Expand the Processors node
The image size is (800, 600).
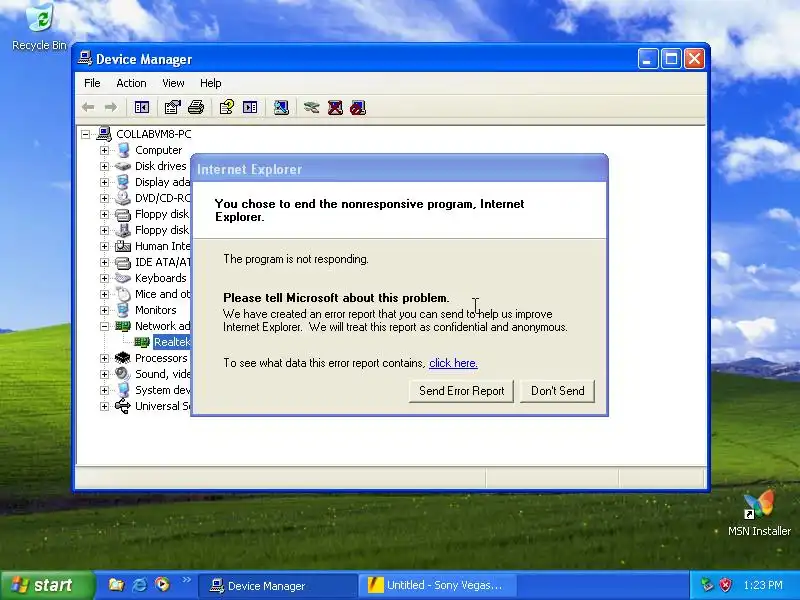point(104,358)
